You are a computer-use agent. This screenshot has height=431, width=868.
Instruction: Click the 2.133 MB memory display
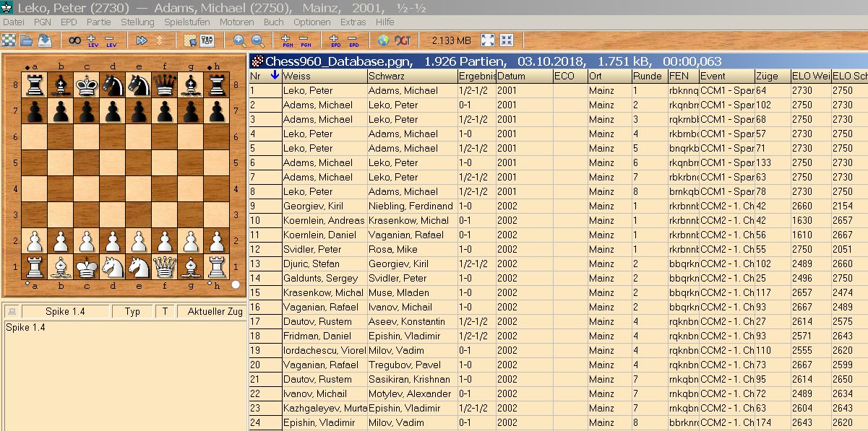(x=450, y=40)
